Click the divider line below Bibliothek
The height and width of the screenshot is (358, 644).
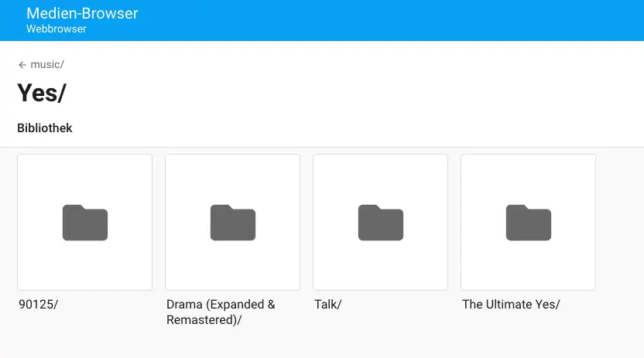point(322,147)
